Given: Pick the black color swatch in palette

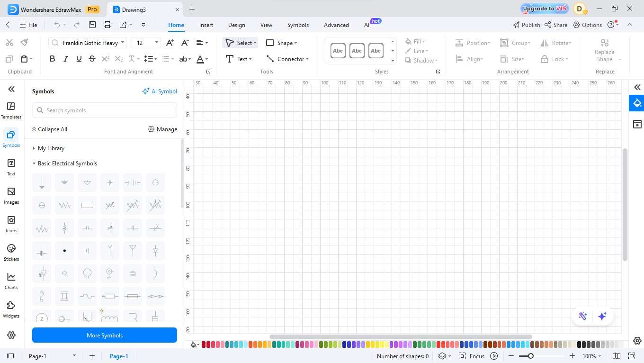Looking at the screenshot, I should [x=579, y=345].
